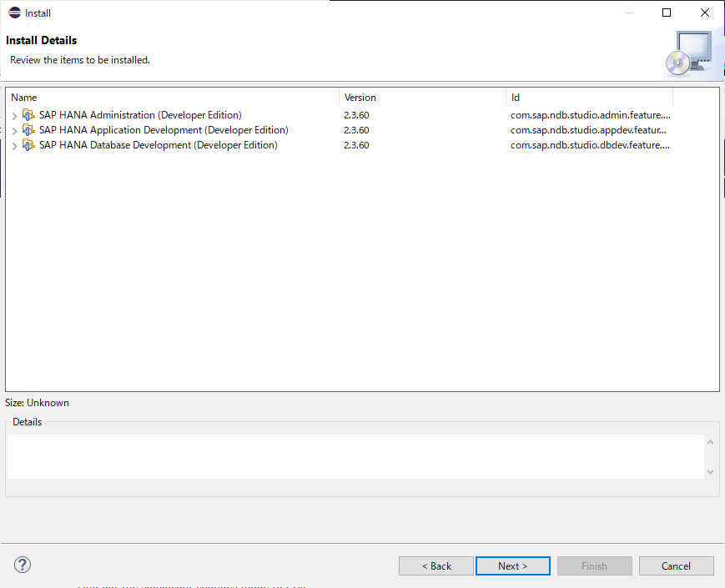Click version 2.3.60 of Database Development feature
Image resolution: width=725 pixels, height=588 pixels.
356,145
